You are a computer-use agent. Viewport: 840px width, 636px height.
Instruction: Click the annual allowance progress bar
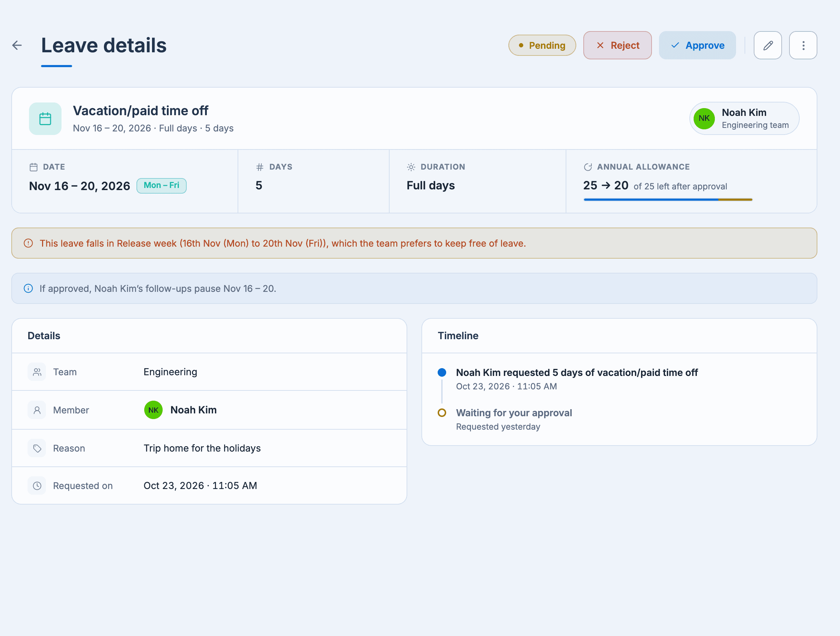click(x=668, y=200)
